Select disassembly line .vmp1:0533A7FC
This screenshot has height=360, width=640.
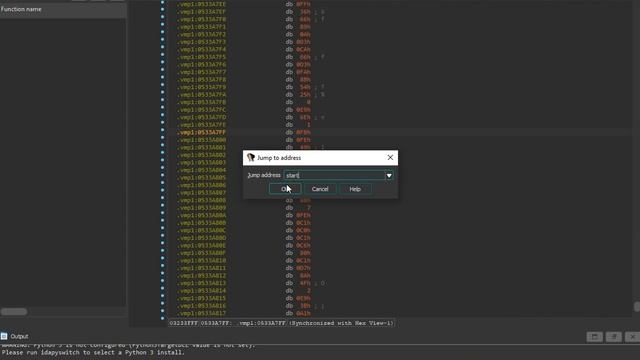202,110
